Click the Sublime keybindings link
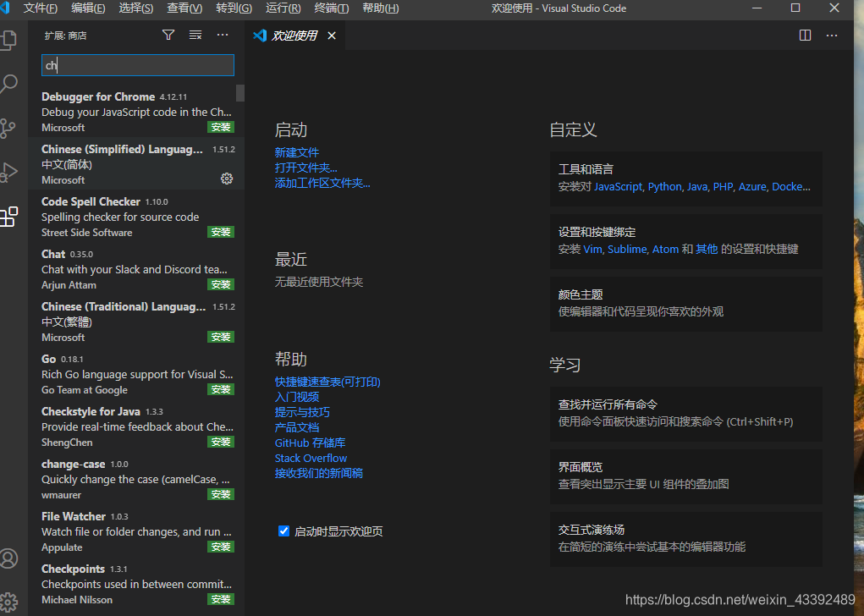 point(627,249)
